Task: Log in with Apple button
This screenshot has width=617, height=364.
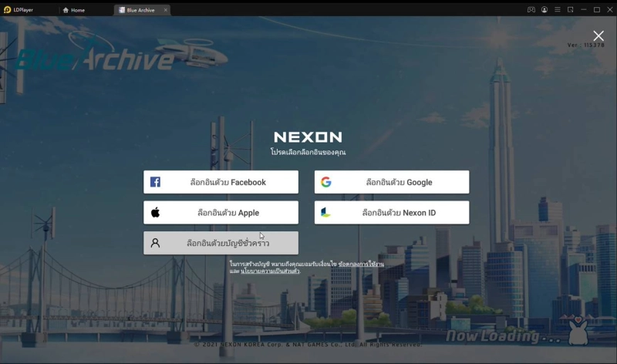Action: tap(221, 213)
